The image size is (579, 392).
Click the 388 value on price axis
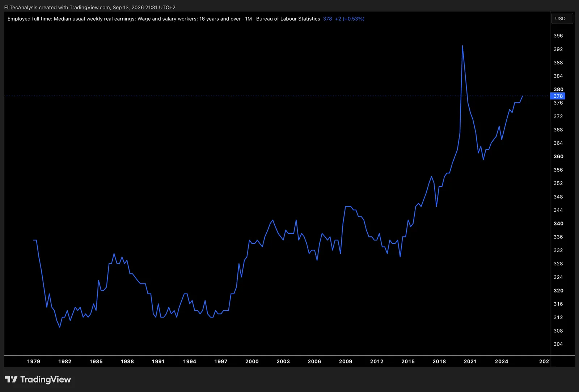coord(558,63)
